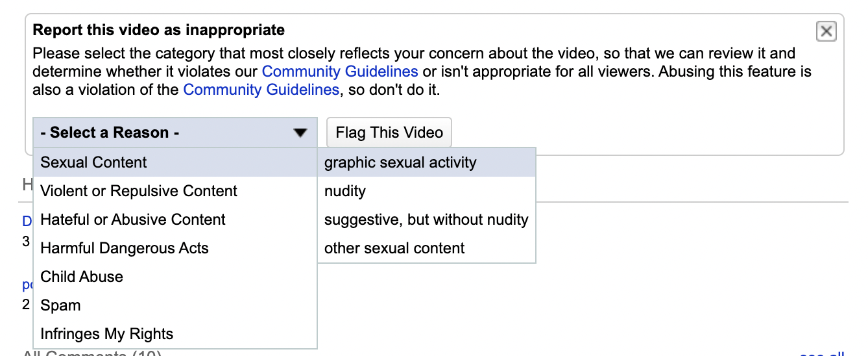Choose nudity from the submenu
This screenshot has width=868, height=356.
[345, 191]
